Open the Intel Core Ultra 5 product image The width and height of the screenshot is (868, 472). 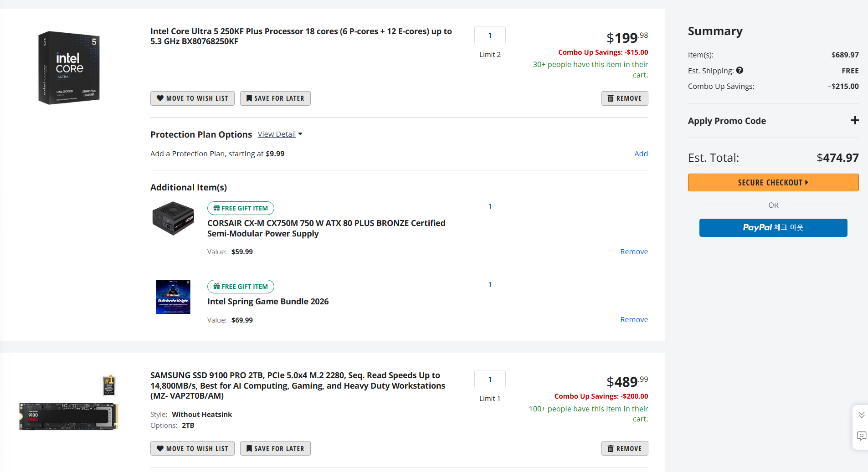click(x=69, y=67)
